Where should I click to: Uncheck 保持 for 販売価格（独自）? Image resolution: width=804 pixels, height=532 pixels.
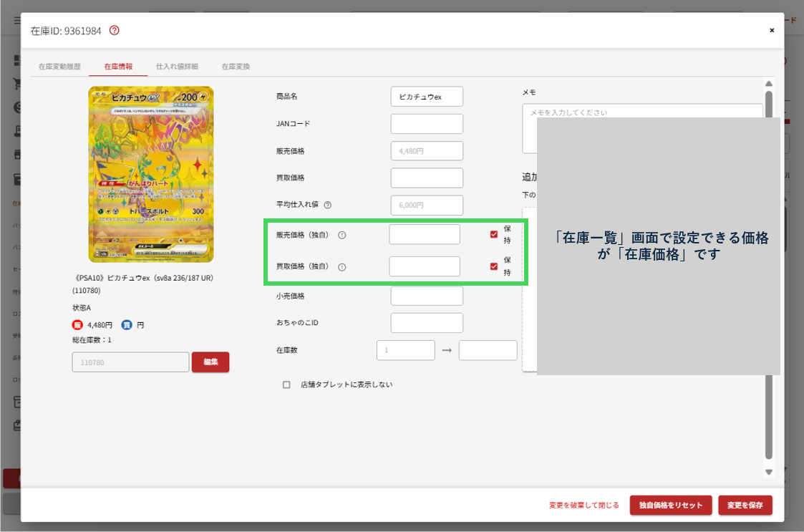pos(493,234)
